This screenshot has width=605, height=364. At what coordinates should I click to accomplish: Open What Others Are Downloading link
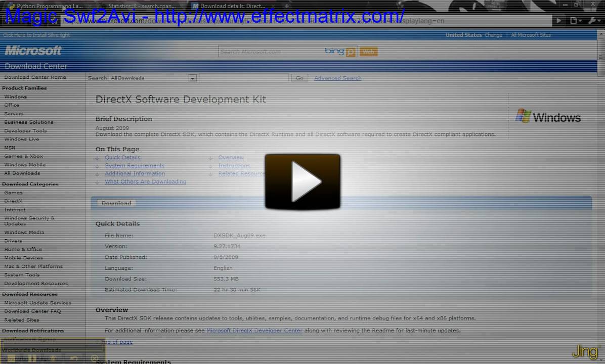click(146, 181)
